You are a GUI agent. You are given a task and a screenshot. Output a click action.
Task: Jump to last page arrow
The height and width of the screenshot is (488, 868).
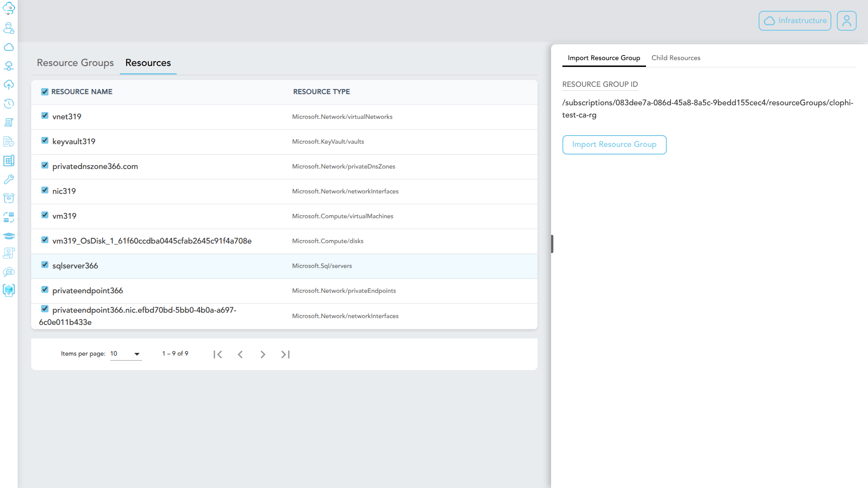coord(285,355)
